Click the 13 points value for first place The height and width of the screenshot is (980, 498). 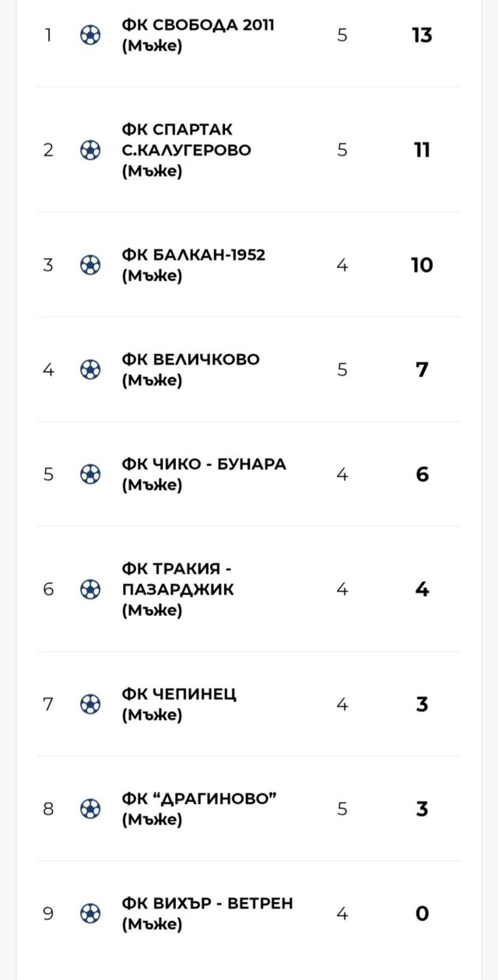422,35
